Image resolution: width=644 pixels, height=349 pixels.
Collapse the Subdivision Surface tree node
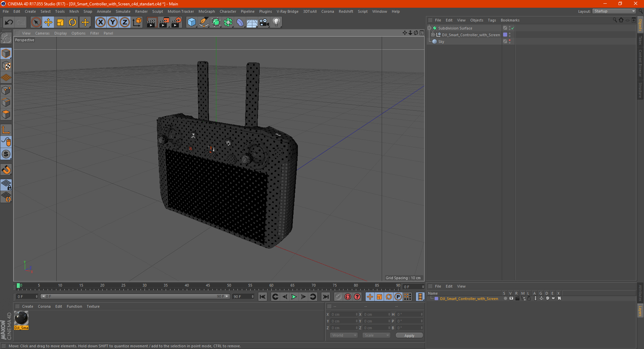429,28
